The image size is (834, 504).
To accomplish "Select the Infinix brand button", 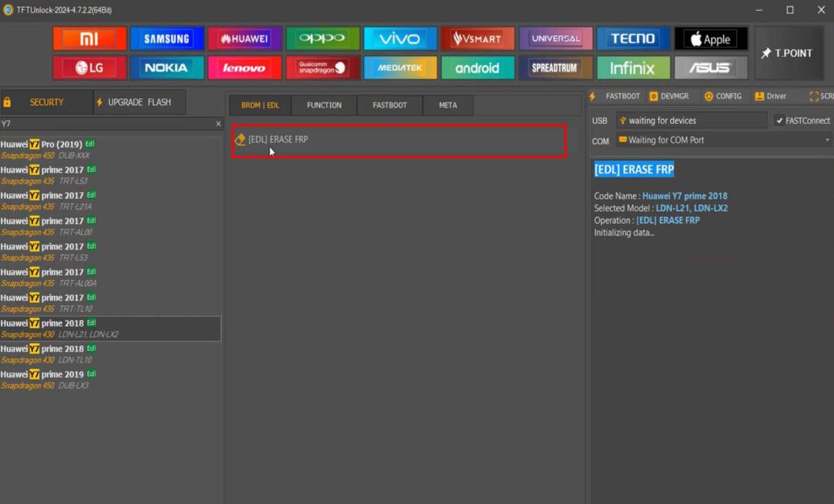I will (634, 68).
